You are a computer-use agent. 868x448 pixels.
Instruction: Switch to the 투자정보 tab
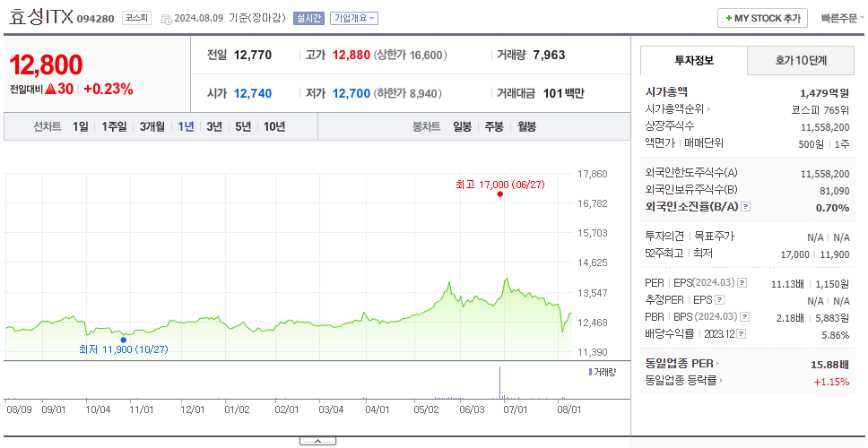point(694,61)
